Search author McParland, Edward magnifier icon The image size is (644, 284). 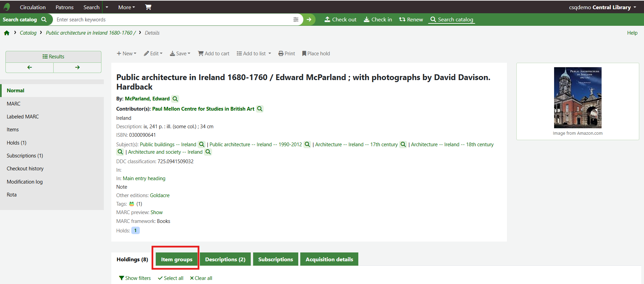click(175, 99)
